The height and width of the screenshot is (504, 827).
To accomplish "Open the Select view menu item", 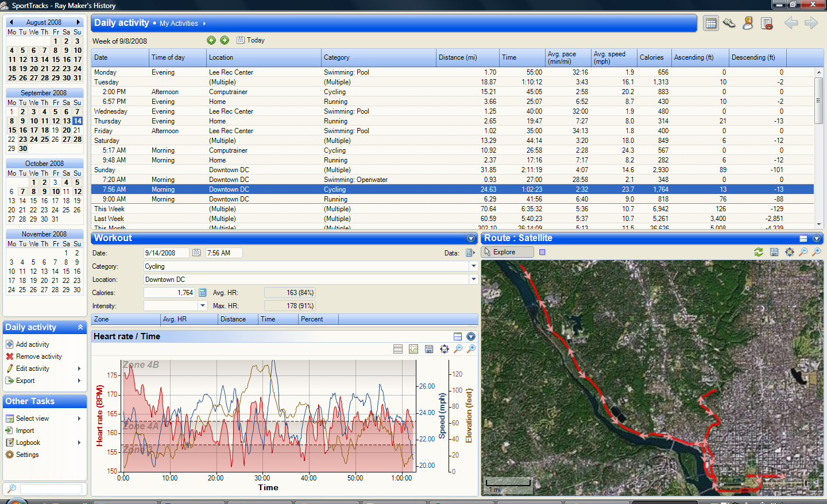I will point(32,418).
